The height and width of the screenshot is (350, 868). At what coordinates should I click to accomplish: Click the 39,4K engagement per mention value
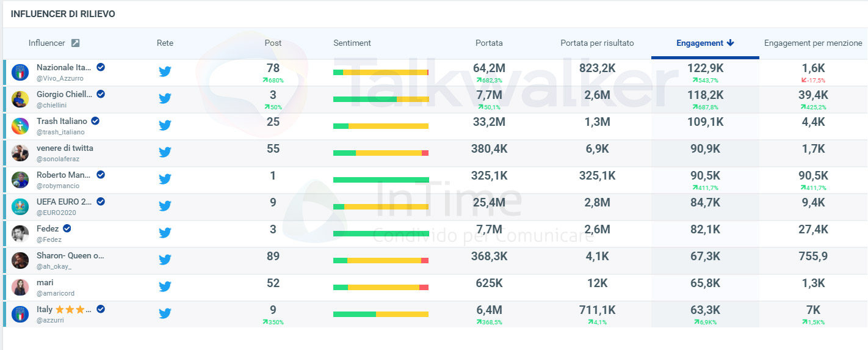click(x=813, y=95)
